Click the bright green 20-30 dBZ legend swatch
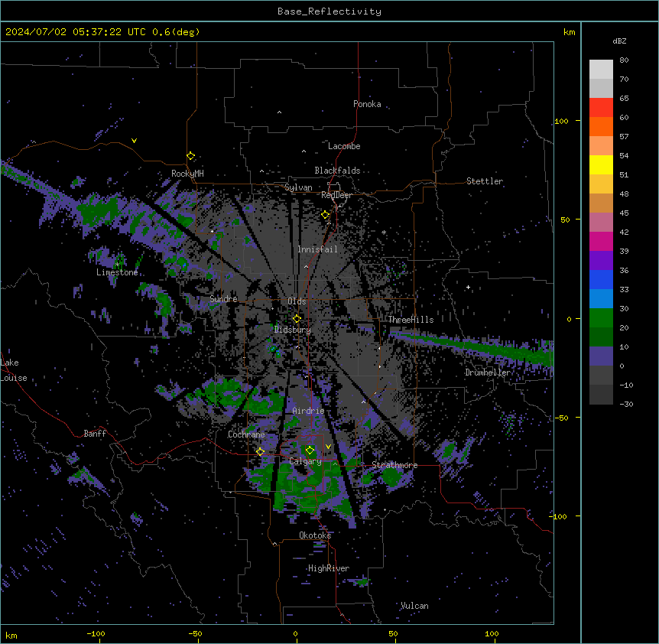Viewport: 659px width, 644px height. coord(601,318)
